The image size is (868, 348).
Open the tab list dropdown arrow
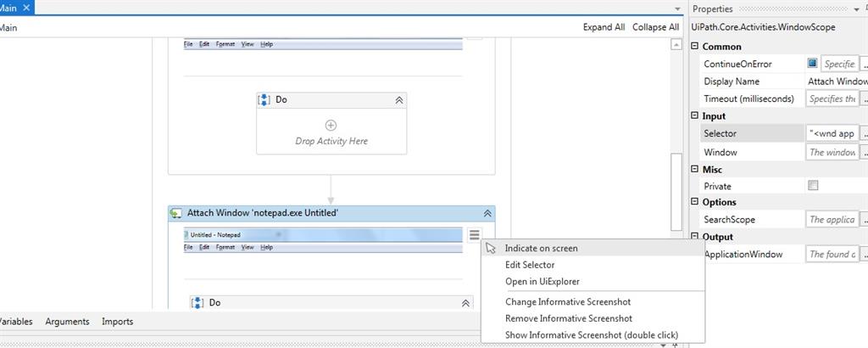tap(677, 8)
